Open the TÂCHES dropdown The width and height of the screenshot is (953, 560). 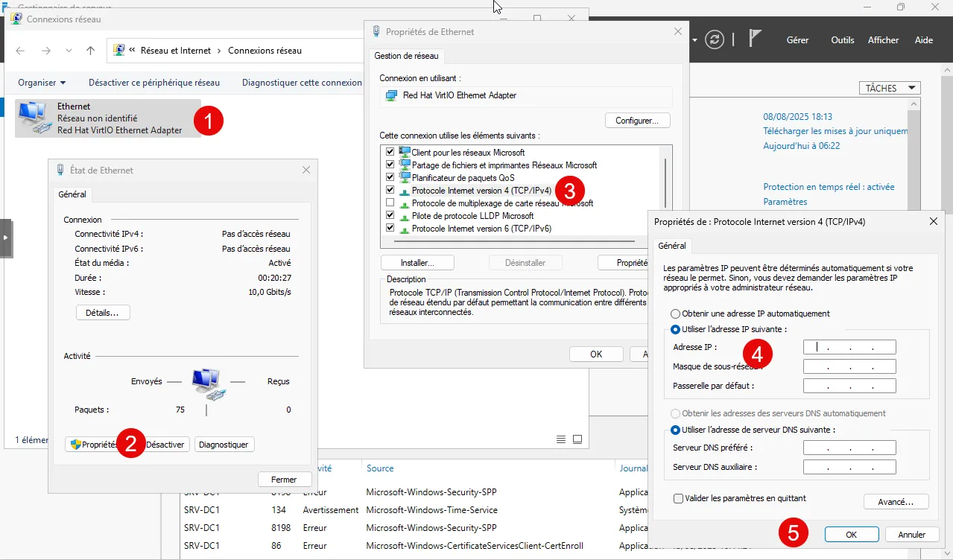click(x=889, y=88)
